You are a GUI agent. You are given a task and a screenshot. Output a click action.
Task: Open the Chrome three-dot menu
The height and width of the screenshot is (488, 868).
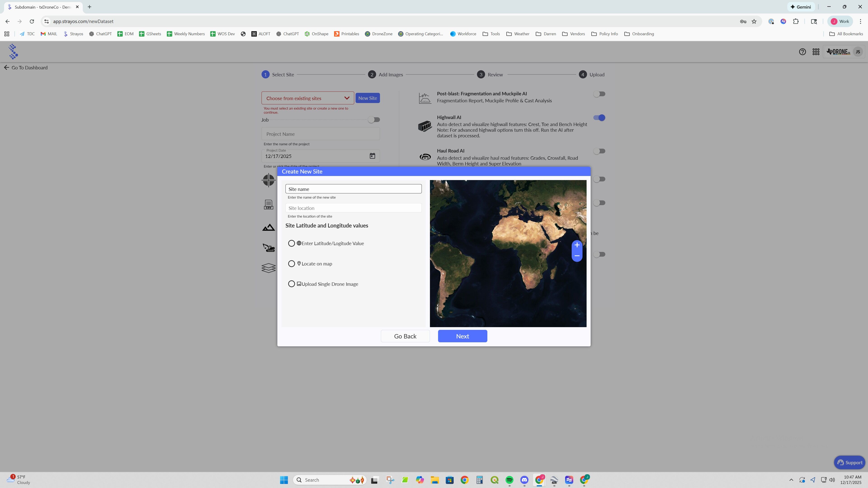[x=861, y=21]
